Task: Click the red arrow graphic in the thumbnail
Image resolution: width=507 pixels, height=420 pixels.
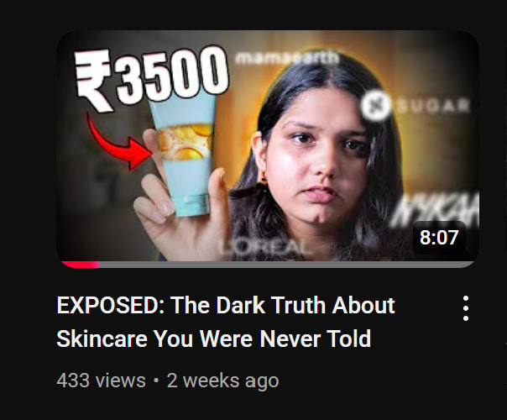Action: tap(118, 142)
